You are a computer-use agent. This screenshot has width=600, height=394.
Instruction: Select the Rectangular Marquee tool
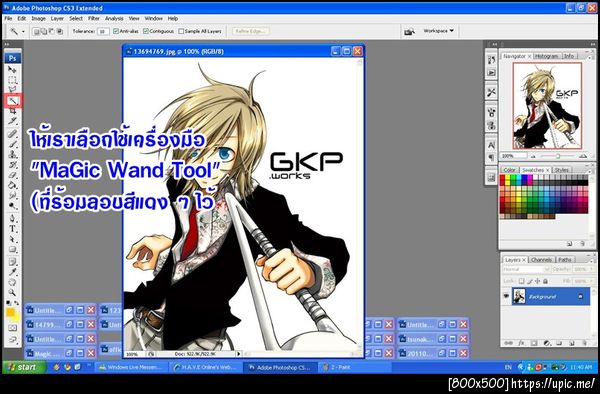pyautogui.click(x=12, y=80)
